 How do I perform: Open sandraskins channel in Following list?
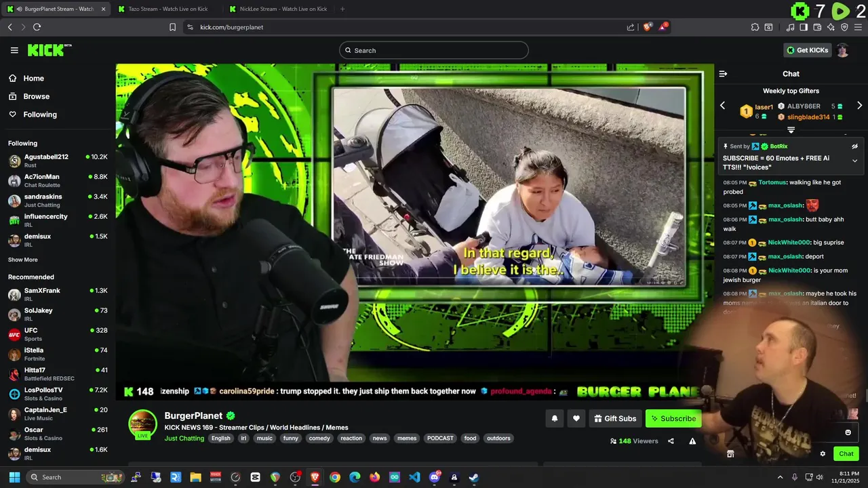tap(58, 200)
